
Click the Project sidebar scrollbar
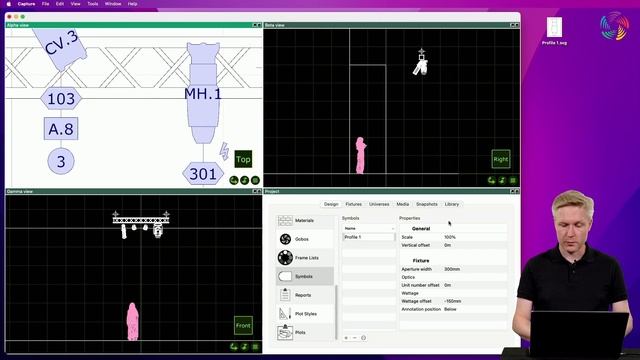click(x=336, y=312)
